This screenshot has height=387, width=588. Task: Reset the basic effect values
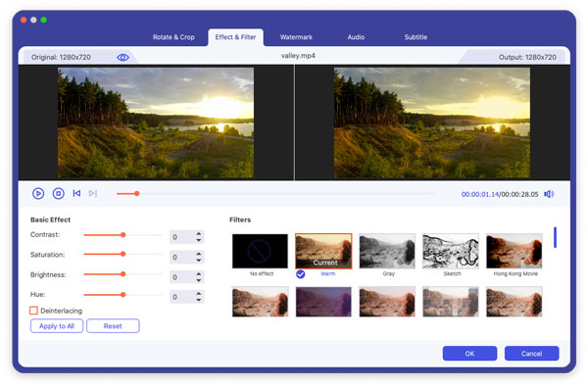click(x=113, y=326)
